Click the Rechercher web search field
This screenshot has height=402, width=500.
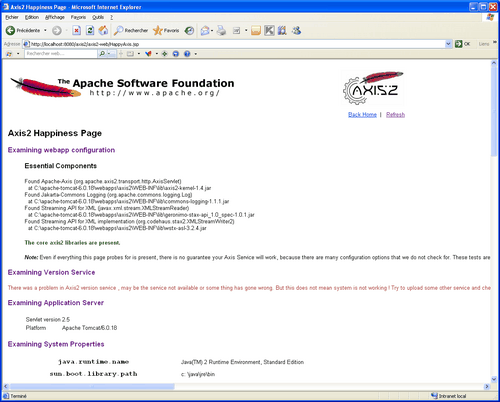61,54
